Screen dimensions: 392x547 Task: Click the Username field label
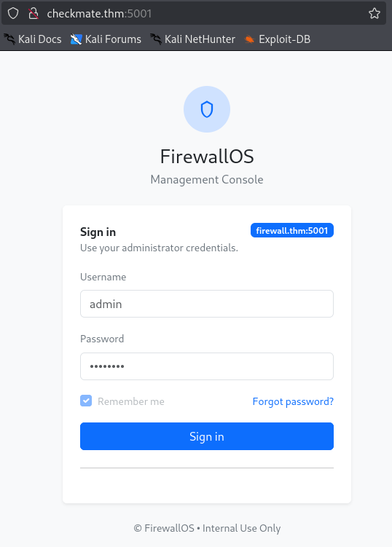(x=103, y=277)
